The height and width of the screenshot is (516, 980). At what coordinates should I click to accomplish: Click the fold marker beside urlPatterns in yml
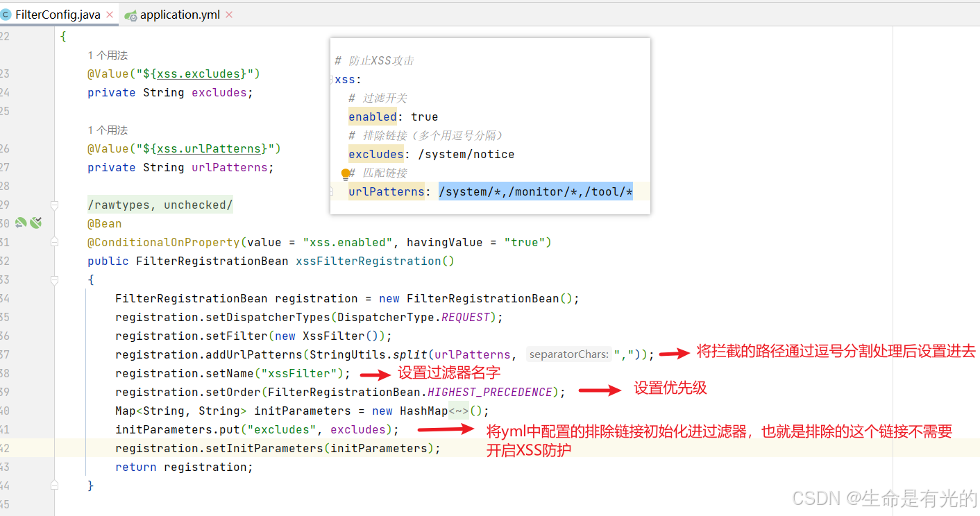332,192
